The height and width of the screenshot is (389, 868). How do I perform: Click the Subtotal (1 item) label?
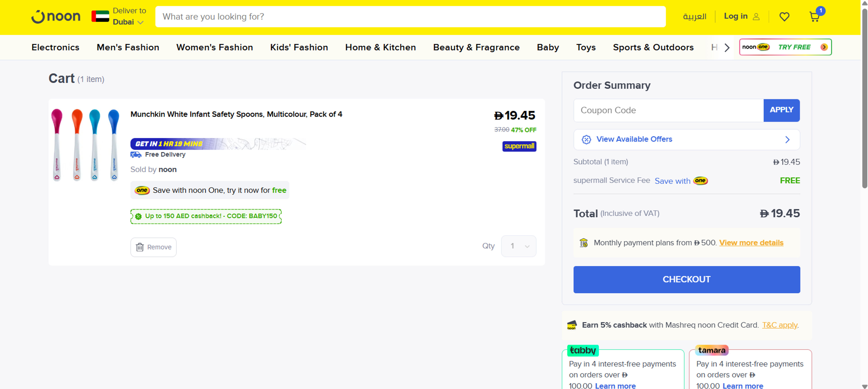pos(600,162)
